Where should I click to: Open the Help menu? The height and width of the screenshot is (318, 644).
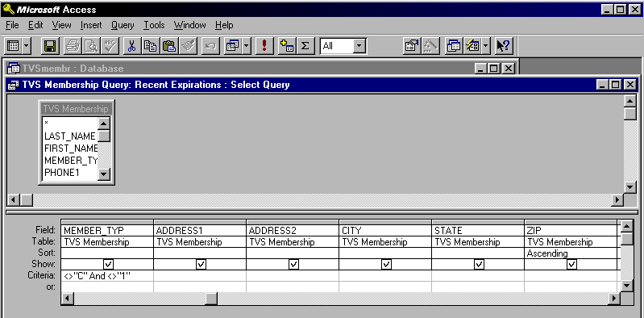(x=224, y=25)
